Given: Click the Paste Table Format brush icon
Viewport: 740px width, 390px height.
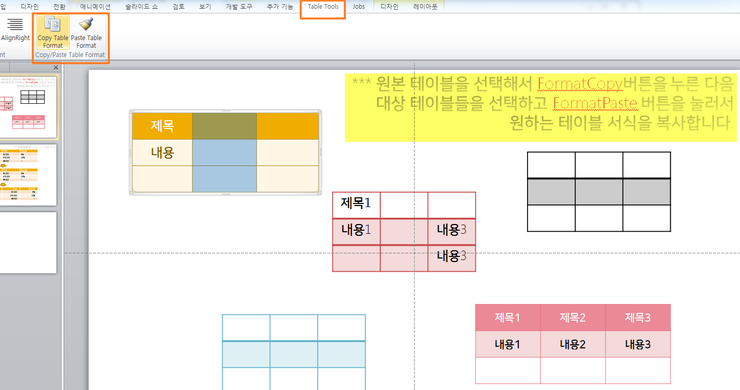Looking at the screenshot, I should [x=86, y=24].
